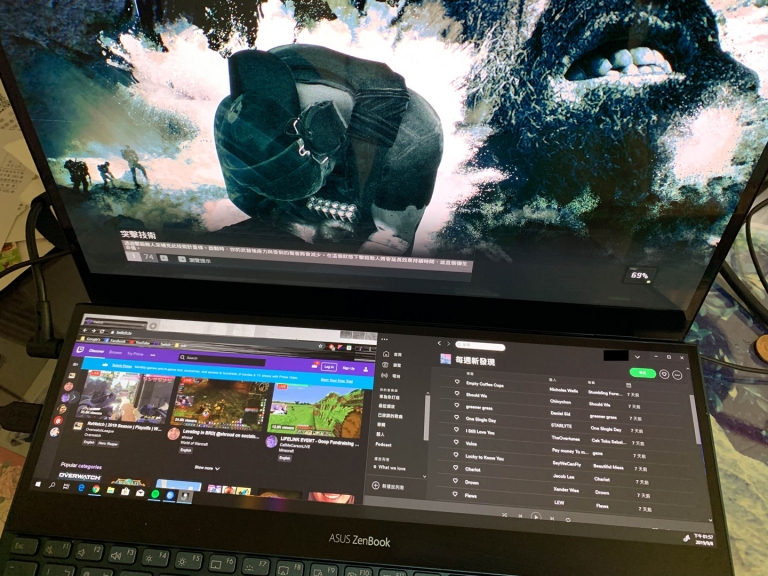
Task: Open the Minecraft LIFELINK EVENT stream thumbnail
Action: (x=316, y=409)
